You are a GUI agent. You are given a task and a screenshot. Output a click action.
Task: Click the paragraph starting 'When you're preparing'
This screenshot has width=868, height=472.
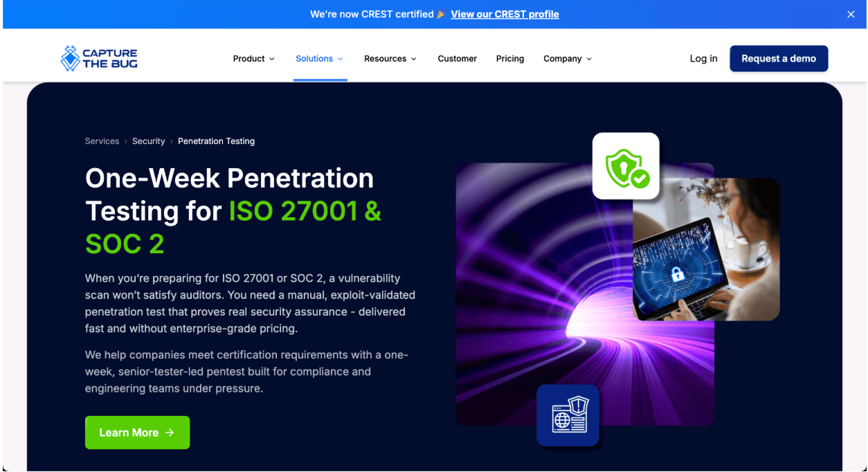point(250,303)
